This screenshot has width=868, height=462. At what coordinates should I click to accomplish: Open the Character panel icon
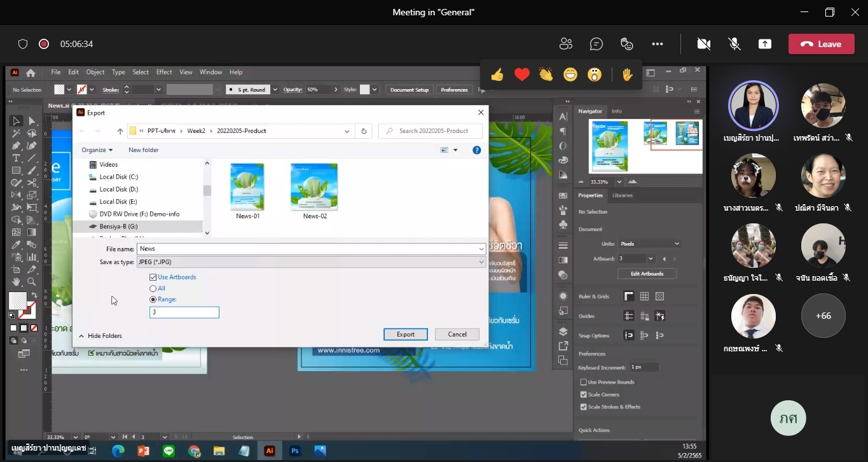click(x=563, y=117)
